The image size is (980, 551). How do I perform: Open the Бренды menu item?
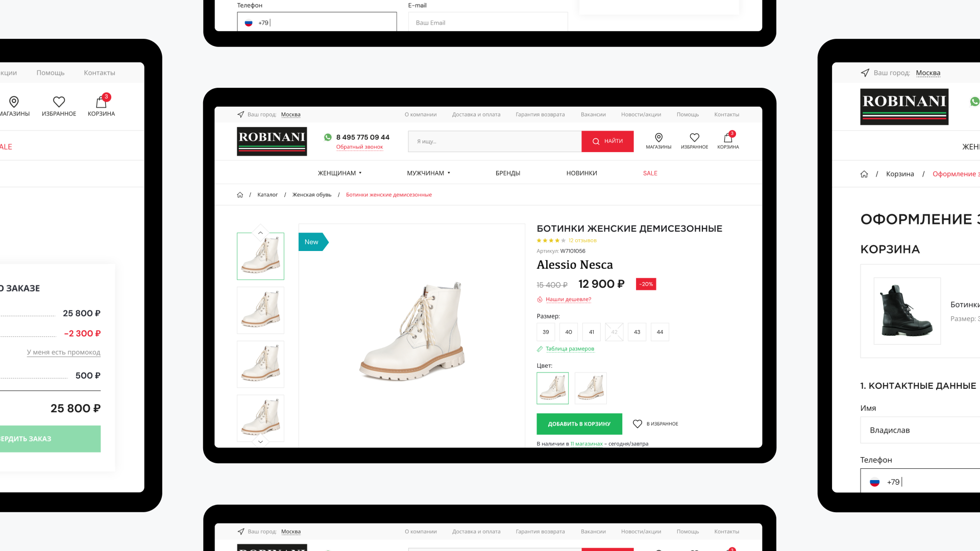coord(507,173)
